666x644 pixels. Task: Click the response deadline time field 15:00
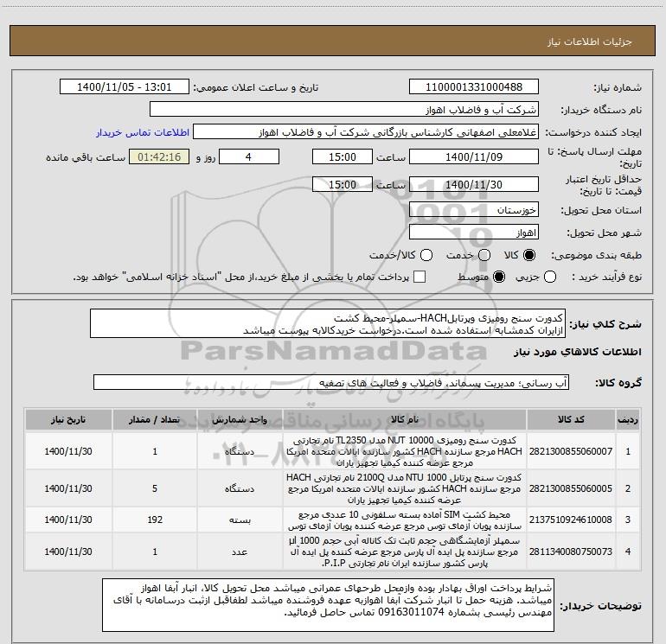343,156
